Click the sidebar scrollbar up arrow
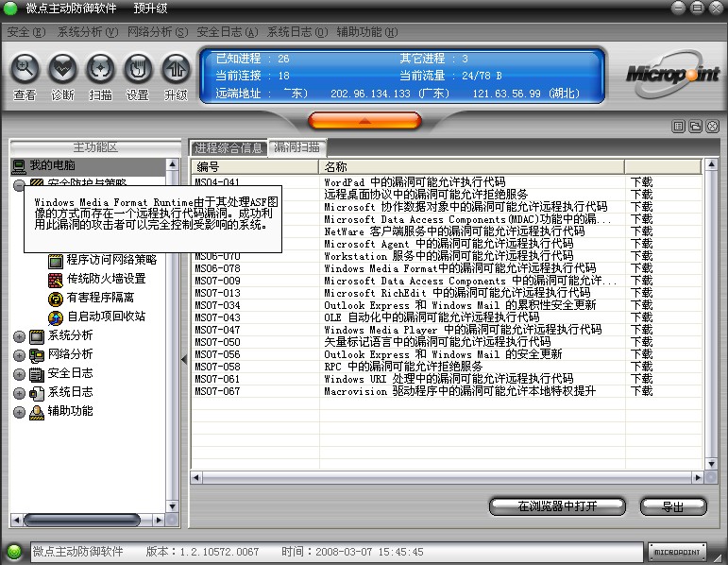This screenshot has width=728, height=565. coord(172,164)
